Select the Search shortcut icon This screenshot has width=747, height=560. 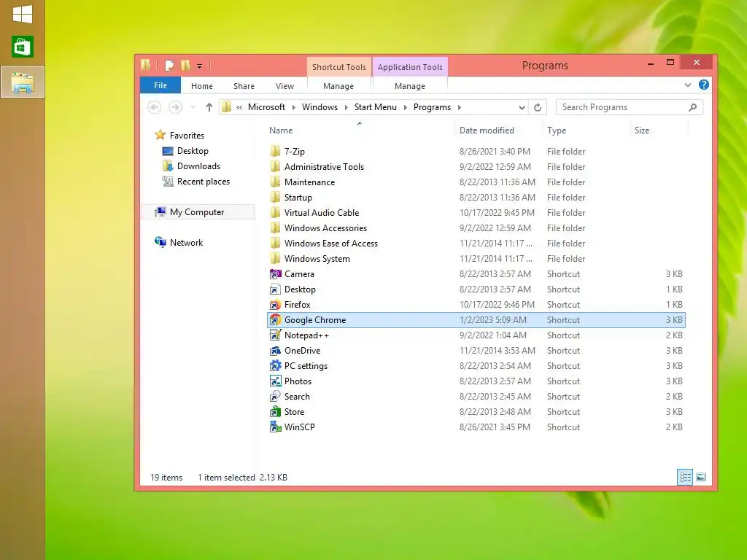(x=275, y=396)
